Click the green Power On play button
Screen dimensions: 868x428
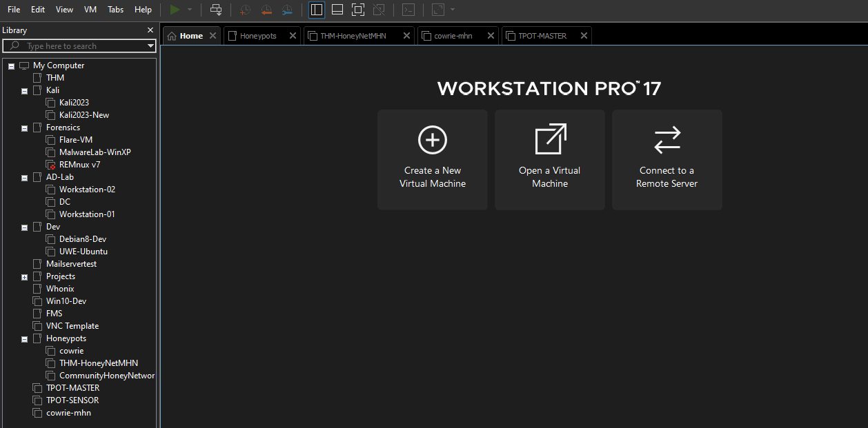pos(175,10)
